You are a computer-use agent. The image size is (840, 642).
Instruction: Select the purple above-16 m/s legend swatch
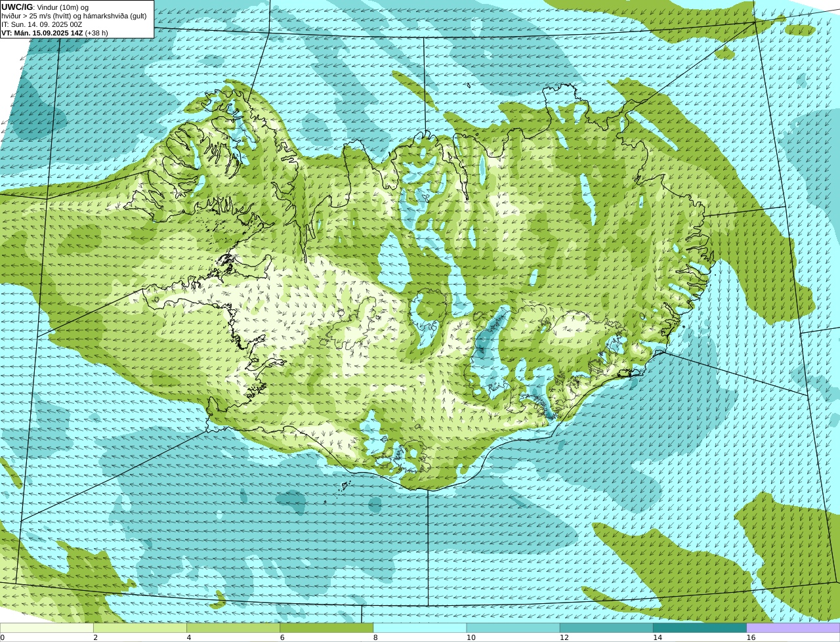793,628
